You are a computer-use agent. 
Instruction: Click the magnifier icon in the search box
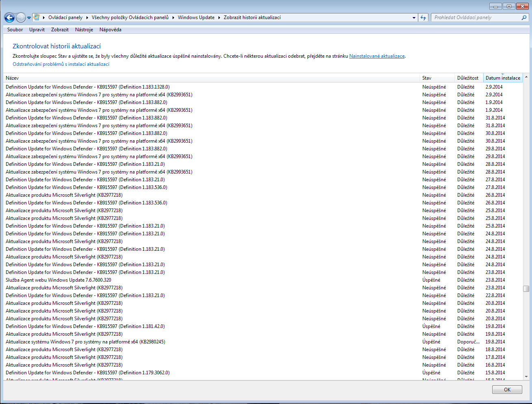pos(524,17)
